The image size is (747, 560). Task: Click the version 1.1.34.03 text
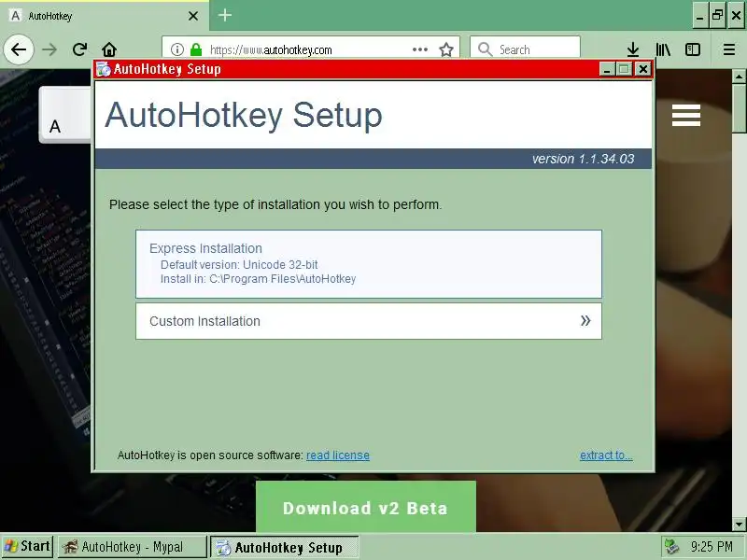click(583, 159)
